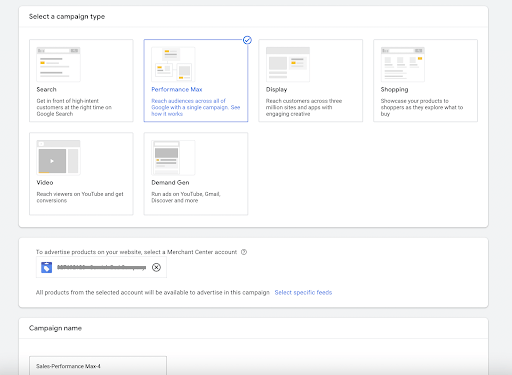Choose the Demand Gen campaign illustration
Screen dimensions: 512x375
[173, 157]
